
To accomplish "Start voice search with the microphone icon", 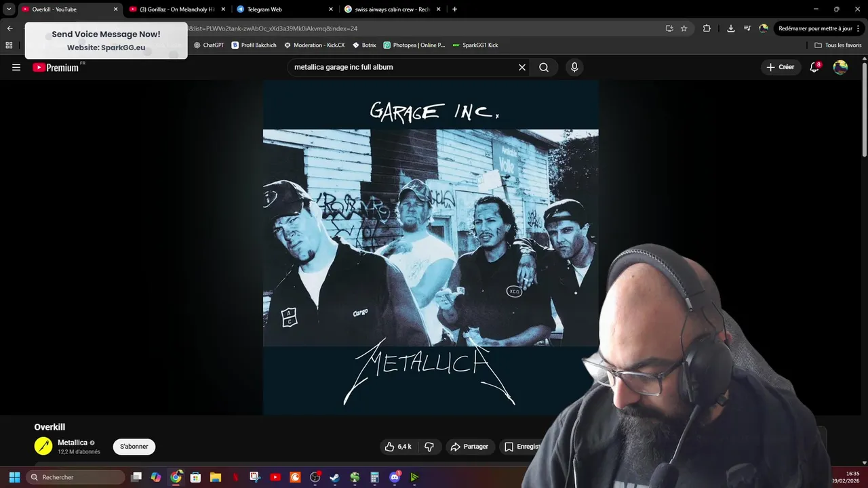I will tap(574, 67).
